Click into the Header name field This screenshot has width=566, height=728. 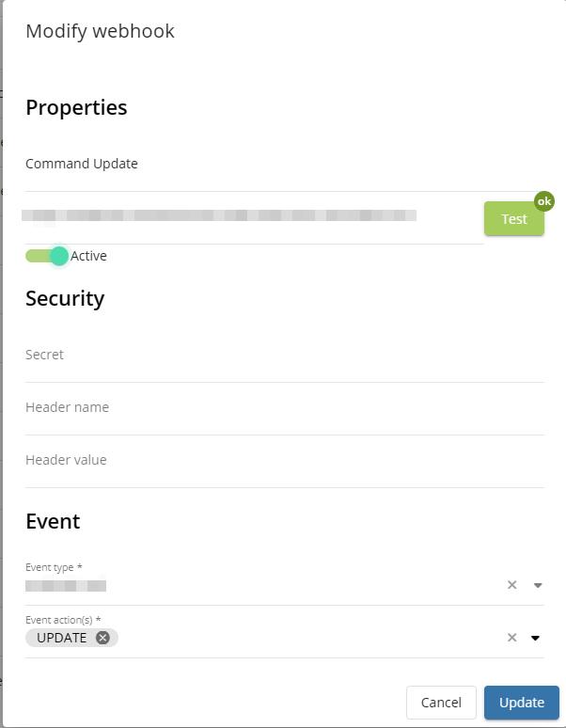coord(282,408)
